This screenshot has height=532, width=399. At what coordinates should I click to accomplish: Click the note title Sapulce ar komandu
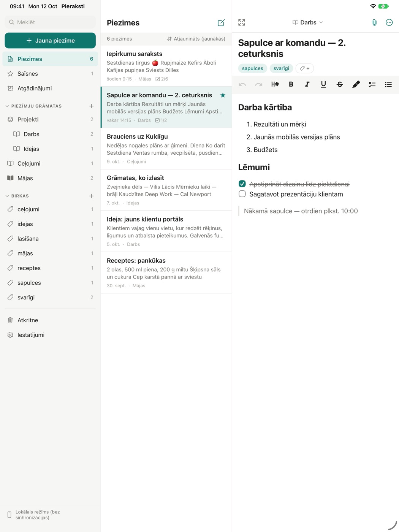(x=292, y=48)
